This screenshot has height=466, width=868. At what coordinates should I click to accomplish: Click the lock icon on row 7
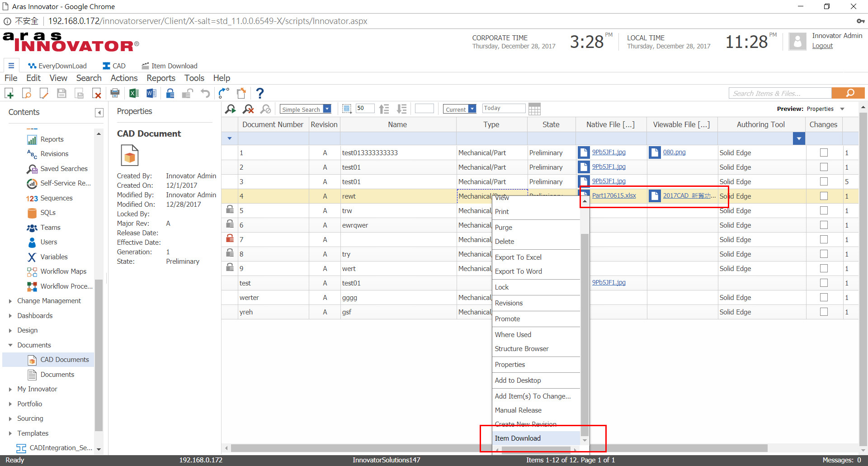pos(230,238)
